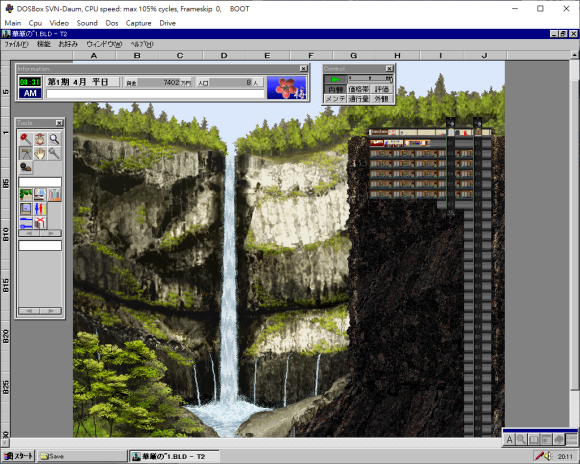Screen dimensions: 580x464
Task: Open DOSBox Capture menu
Action: point(138,23)
